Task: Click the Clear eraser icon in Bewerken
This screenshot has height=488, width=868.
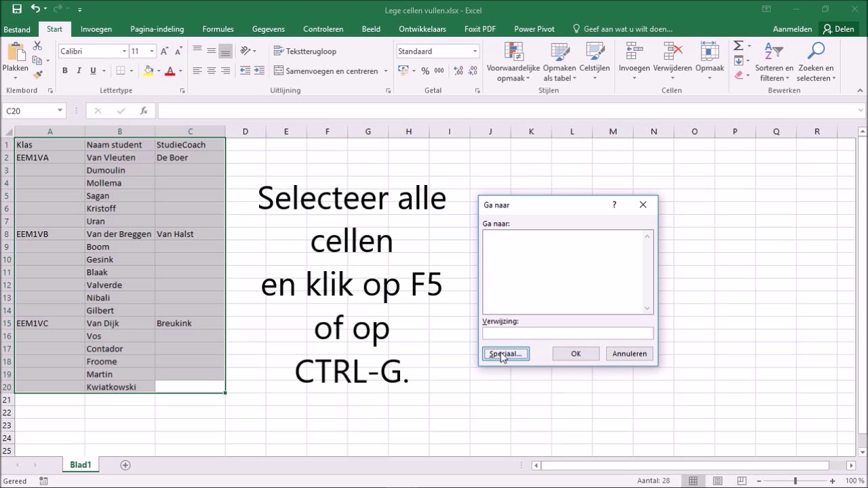Action: click(738, 75)
